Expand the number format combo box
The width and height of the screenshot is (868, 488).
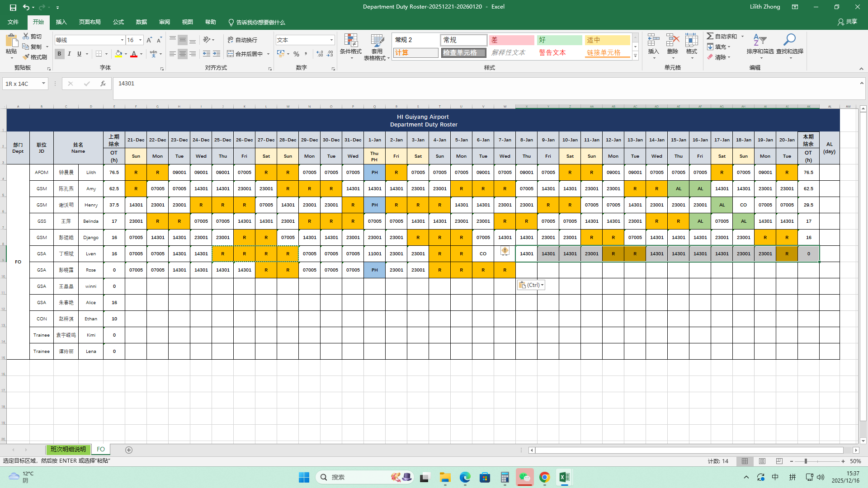click(x=331, y=40)
